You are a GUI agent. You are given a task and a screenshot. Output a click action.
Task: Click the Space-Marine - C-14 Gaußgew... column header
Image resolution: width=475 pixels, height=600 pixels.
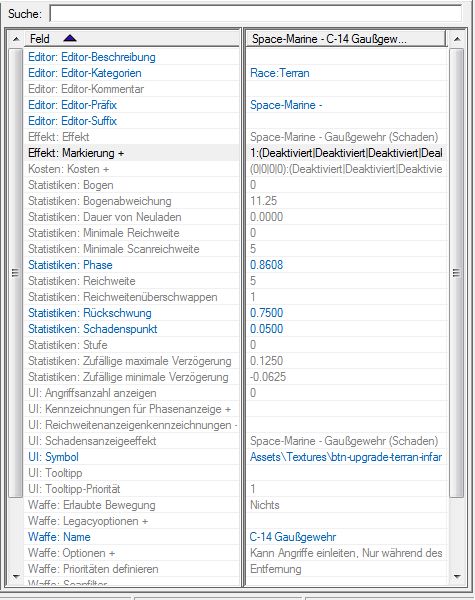coord(346,39)
